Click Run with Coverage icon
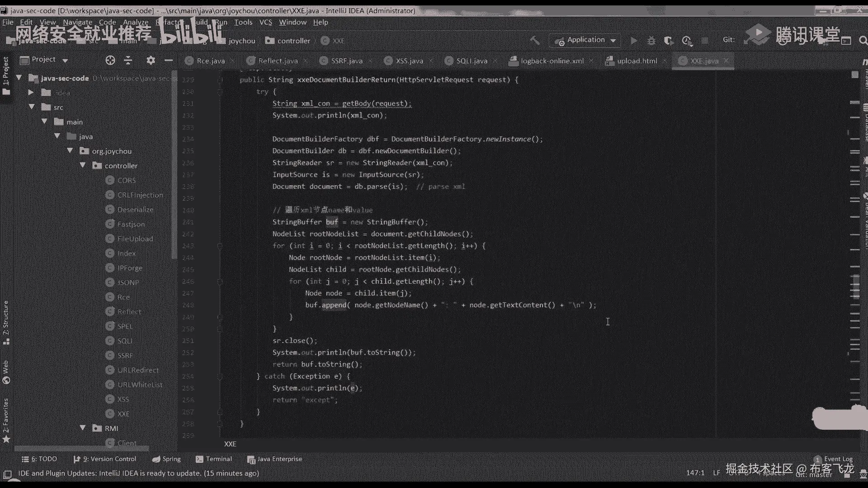The height and width of the screenshot is (488, 868). (x=669, y=41)
